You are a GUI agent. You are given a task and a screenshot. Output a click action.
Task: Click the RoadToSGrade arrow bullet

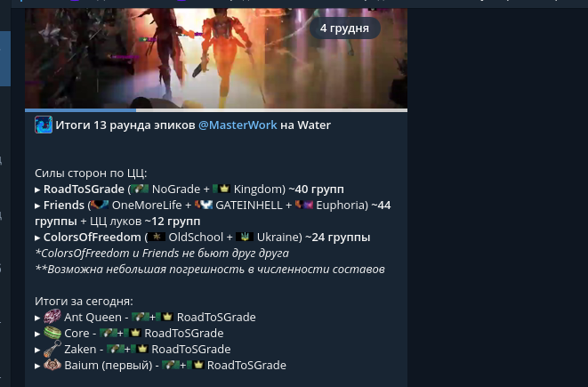[x=37, y=189]
